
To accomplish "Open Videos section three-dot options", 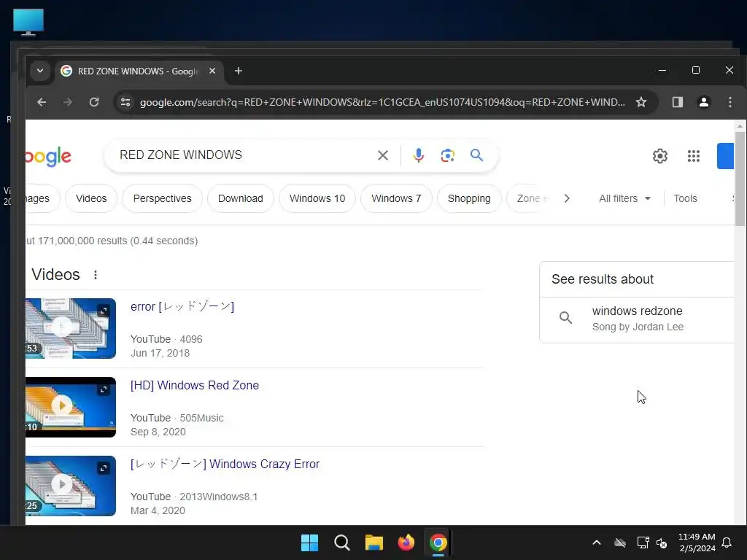I will click(x=96, y=275).
